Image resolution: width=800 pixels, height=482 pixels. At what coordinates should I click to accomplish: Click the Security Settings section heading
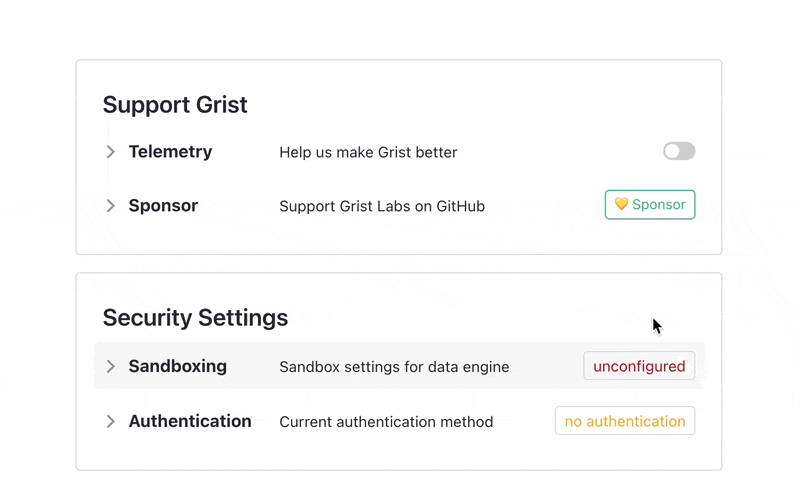tap(195, 318)
